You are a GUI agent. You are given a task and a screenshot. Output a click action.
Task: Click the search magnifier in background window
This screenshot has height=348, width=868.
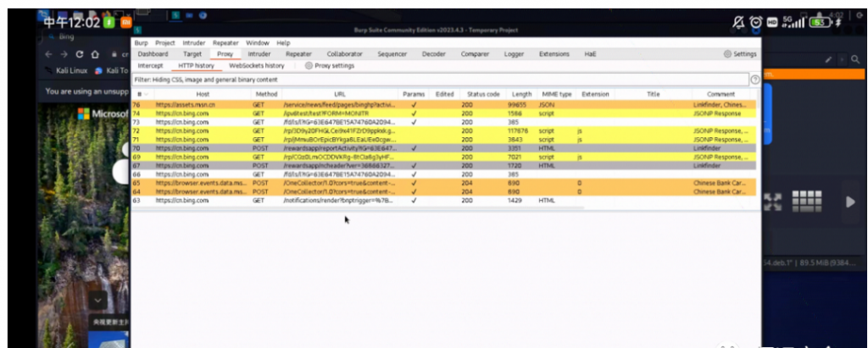856,59
